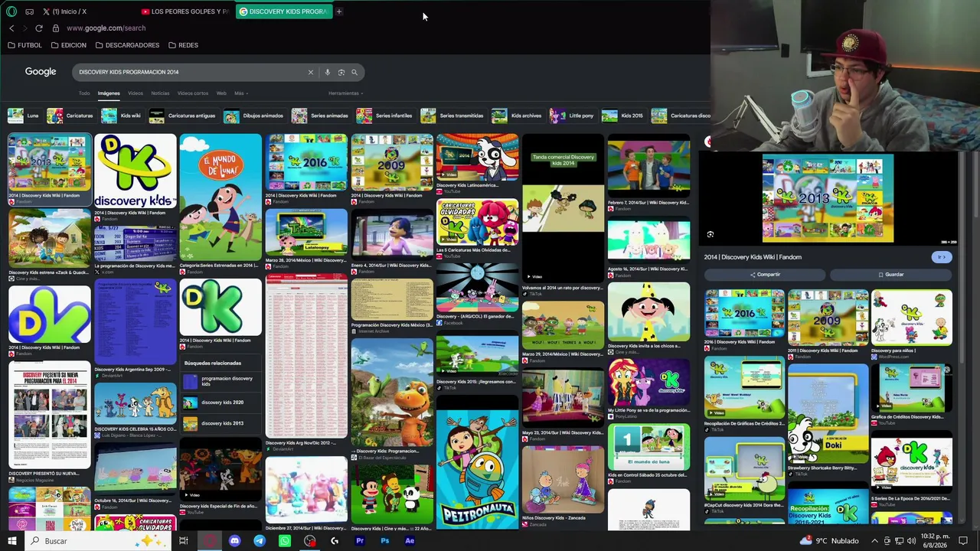Image resolution: width=980 pixels, height=551 pixels.
Task: Open WhatsApp from the taskbar
Action: point(285,541)
